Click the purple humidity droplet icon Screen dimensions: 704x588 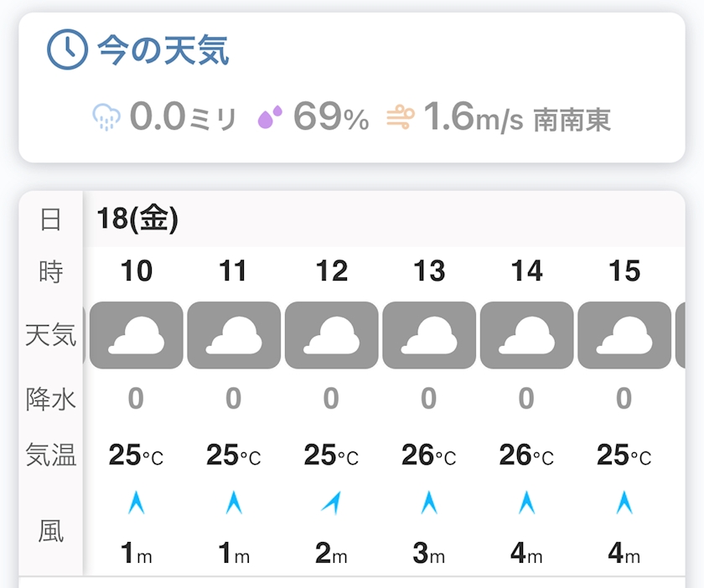click(270, 118)
